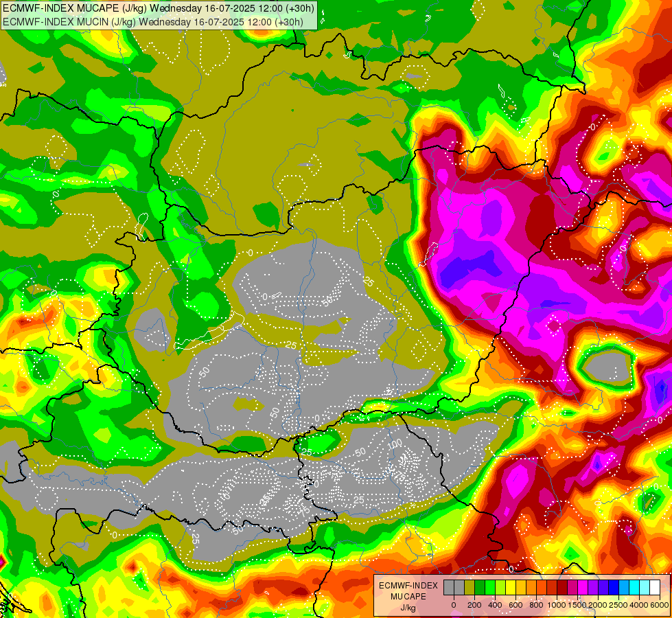The width and height of the screenshot is (672, 618).
Task: Pick the brick red swatch right of 800 tick
Action: (x=552, y=587)
